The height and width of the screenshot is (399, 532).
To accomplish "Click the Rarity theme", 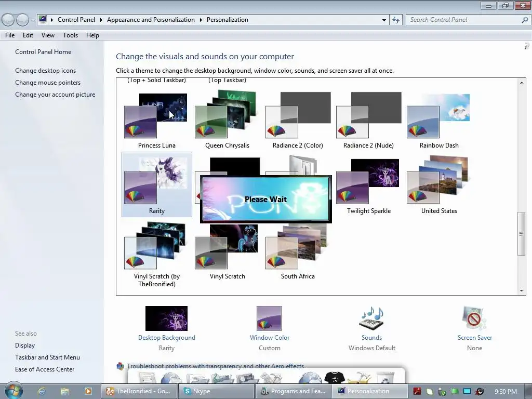I will [x=156, y=184].
